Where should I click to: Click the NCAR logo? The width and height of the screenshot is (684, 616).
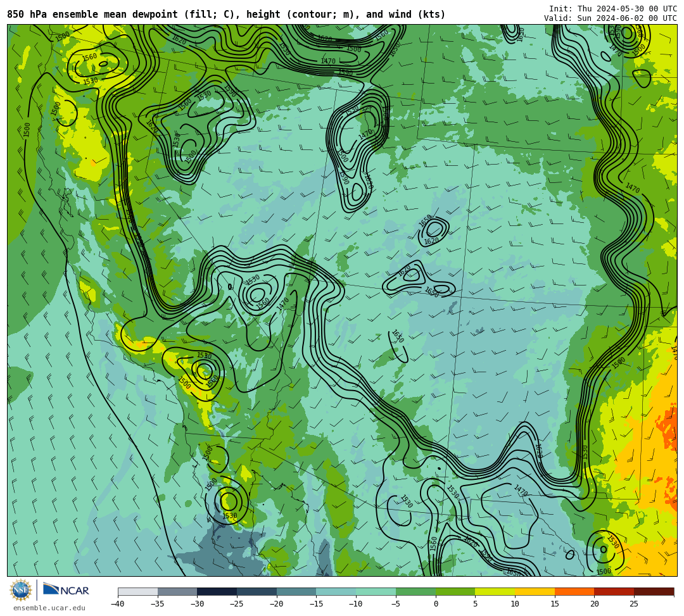[x=66, y=590]
